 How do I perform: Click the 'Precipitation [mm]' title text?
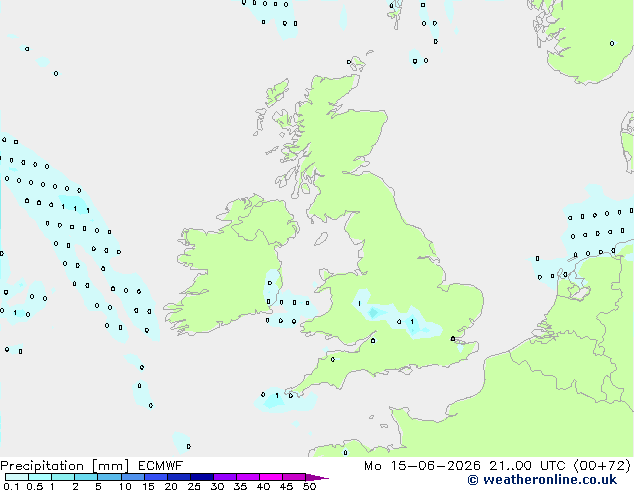(65, 466)
